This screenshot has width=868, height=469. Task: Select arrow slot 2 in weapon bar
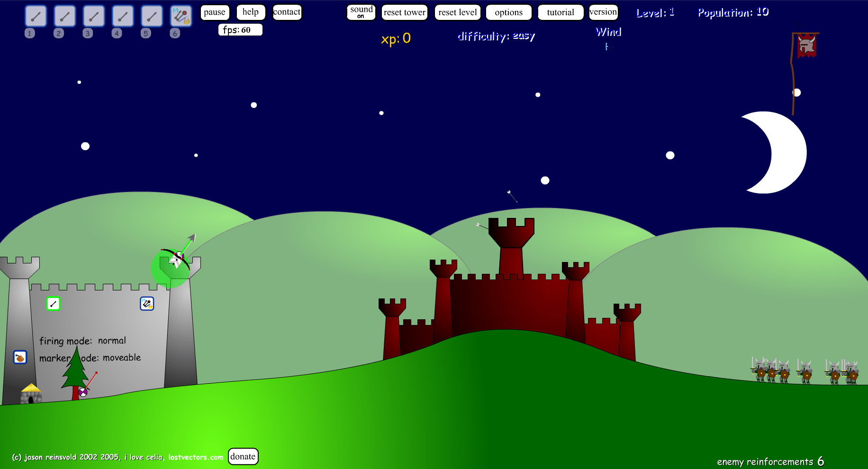(x=64, y=16)
